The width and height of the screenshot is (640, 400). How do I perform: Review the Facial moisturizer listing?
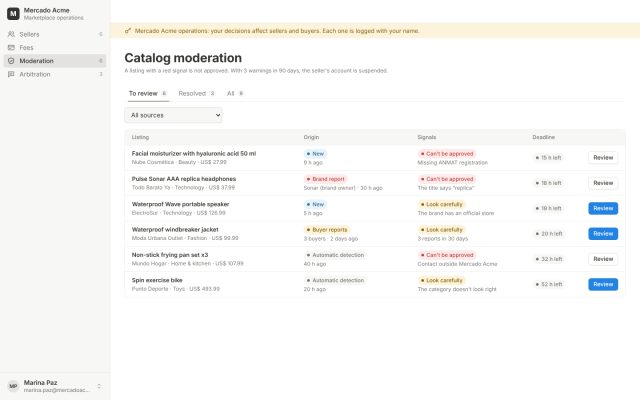click(x=603, y=158)
